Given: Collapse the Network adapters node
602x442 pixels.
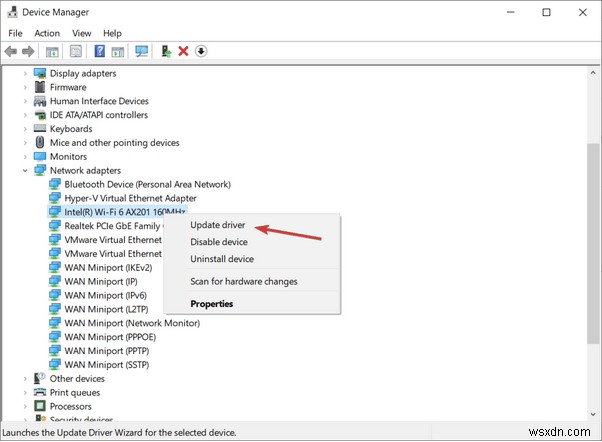Looking at the screenshot, I should [x=25, y=170].
